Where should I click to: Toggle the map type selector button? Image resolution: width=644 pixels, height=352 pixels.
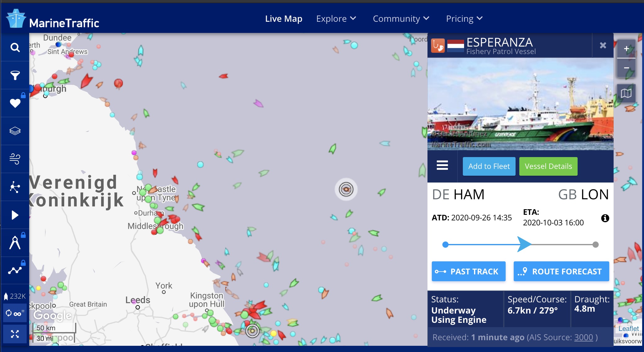626,93
